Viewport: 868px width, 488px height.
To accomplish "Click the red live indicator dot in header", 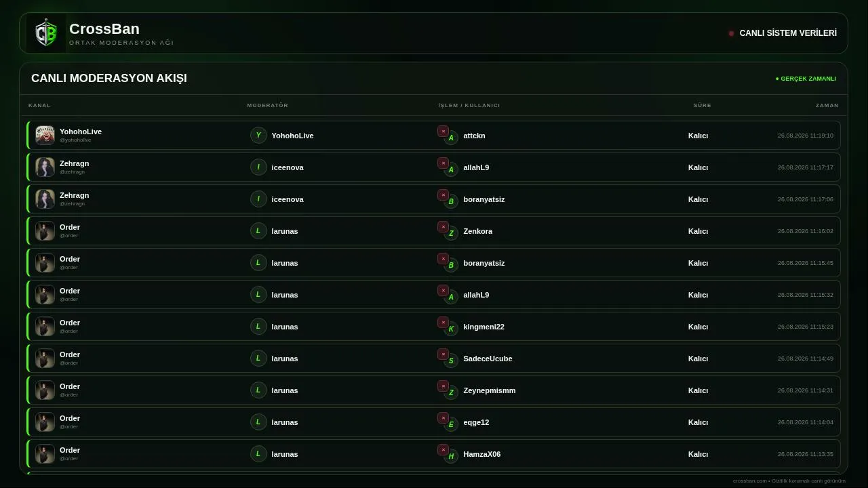I will point(731,33).
